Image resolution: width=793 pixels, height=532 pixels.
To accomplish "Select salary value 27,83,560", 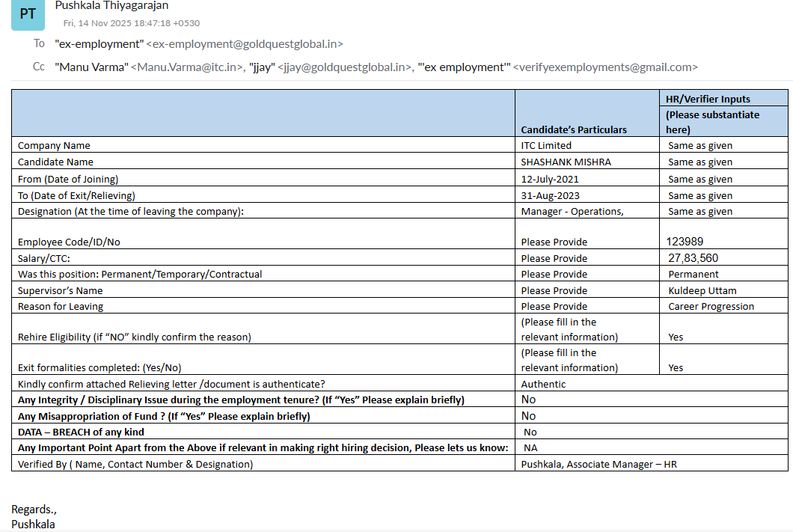I will point(693,258).
